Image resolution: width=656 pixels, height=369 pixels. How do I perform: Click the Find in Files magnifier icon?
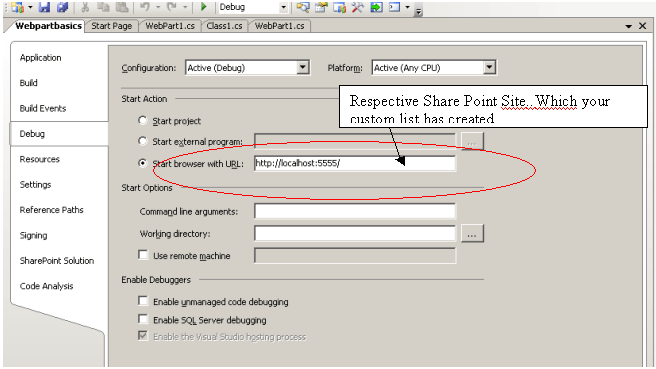[x=303, y=7]
